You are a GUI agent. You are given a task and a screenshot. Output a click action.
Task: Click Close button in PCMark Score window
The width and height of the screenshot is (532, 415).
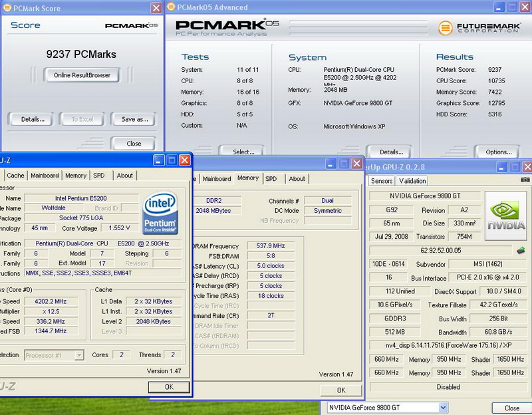click(134, 144)
